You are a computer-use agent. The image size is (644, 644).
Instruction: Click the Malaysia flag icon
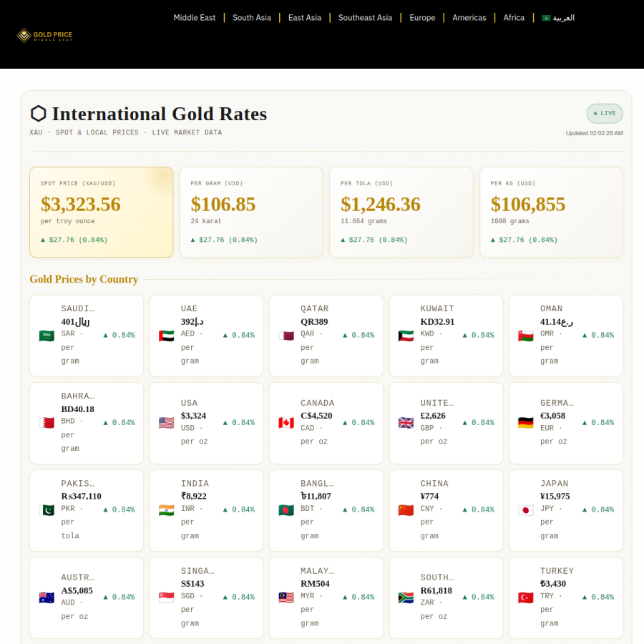tap(286, 597)
